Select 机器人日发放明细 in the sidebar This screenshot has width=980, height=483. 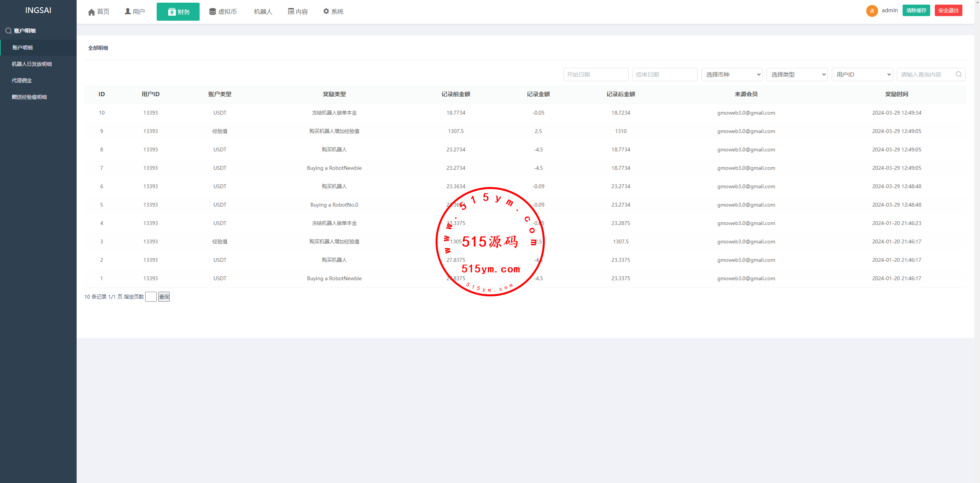coord(32,64)
